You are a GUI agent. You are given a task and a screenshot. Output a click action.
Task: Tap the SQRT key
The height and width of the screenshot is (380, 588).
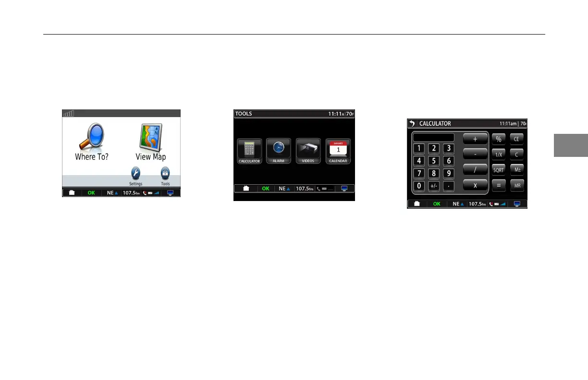pos(499,170)
